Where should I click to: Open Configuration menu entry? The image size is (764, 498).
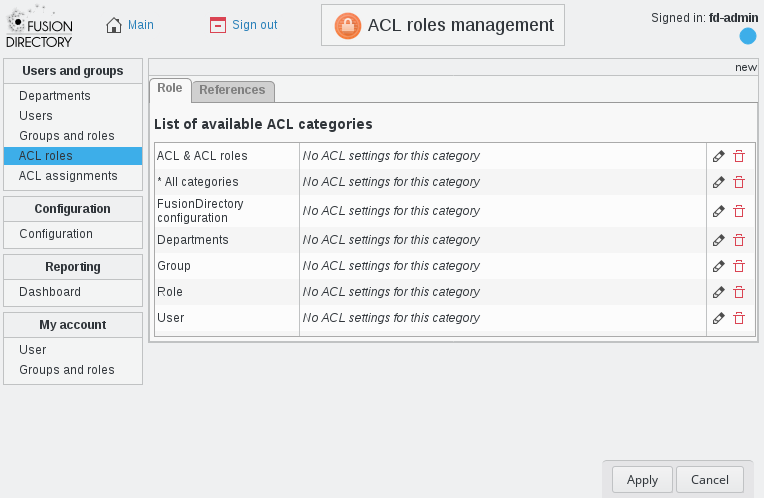(56, 234)
